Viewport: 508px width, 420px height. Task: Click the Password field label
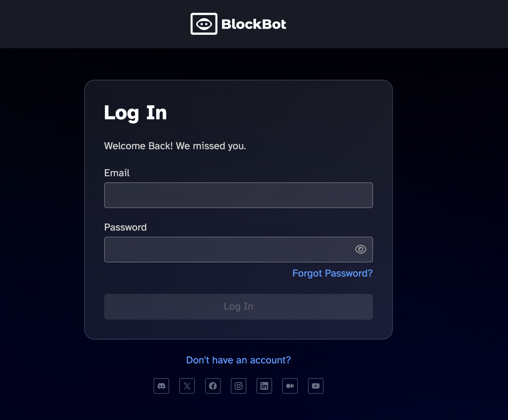tap(125, 227)
